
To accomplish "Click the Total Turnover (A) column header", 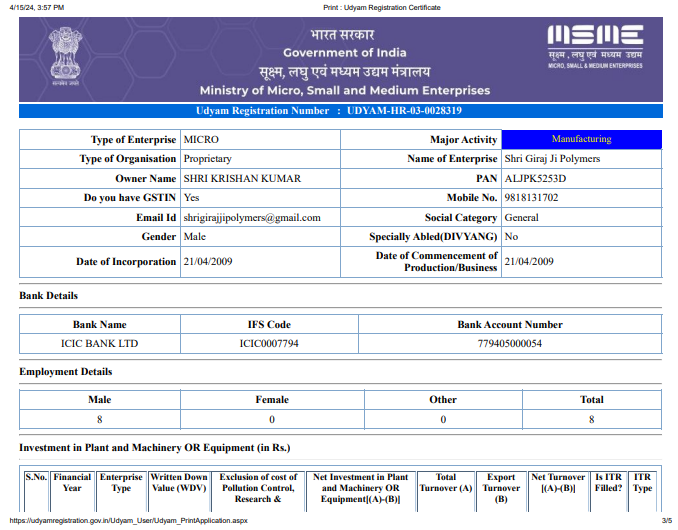I will (446, 482).
